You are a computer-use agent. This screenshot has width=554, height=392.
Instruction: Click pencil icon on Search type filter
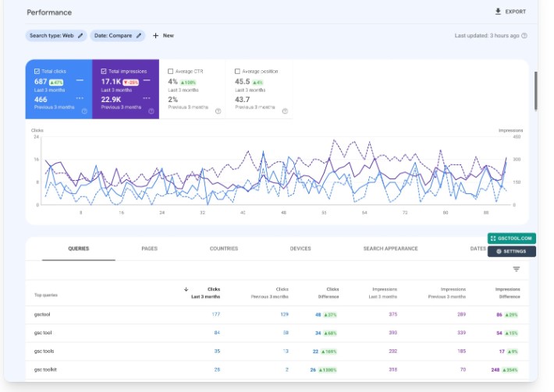pos(80,36)
